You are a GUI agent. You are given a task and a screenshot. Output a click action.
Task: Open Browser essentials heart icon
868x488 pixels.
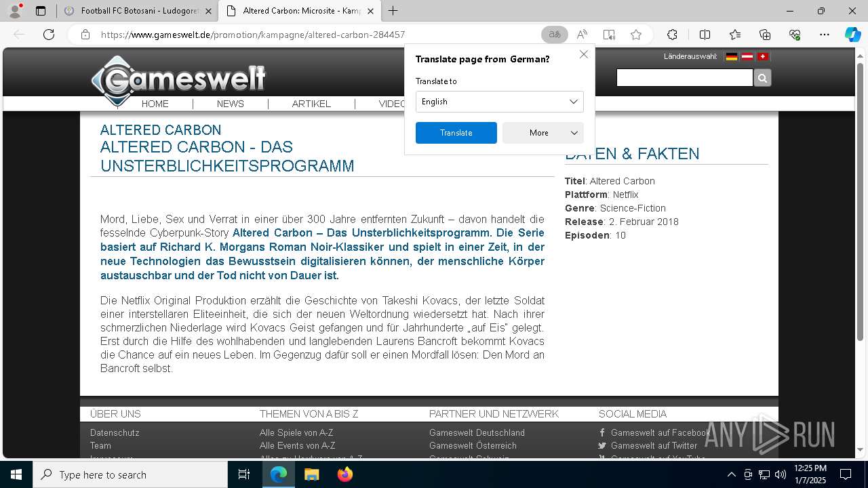(795, 35)
